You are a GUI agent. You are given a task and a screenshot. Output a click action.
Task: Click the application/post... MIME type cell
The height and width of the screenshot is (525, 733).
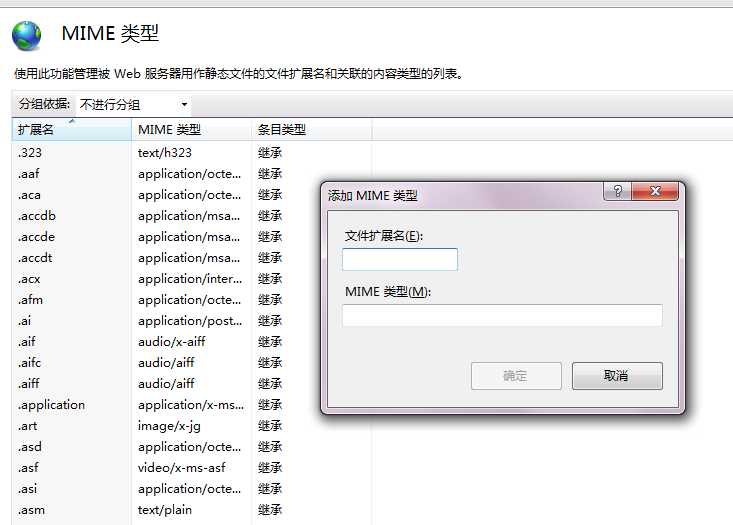coord(190,321)
